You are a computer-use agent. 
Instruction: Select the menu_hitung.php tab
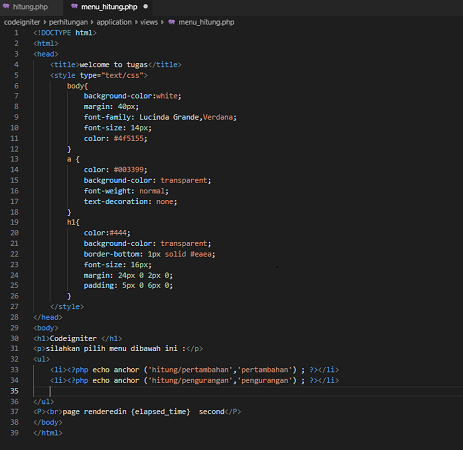point(109,7)
